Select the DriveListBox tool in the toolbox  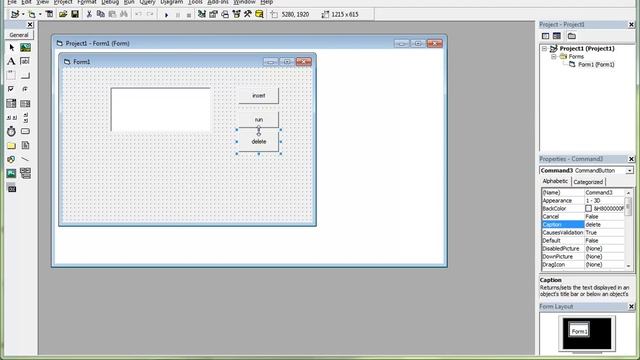[x=25, y=131]
